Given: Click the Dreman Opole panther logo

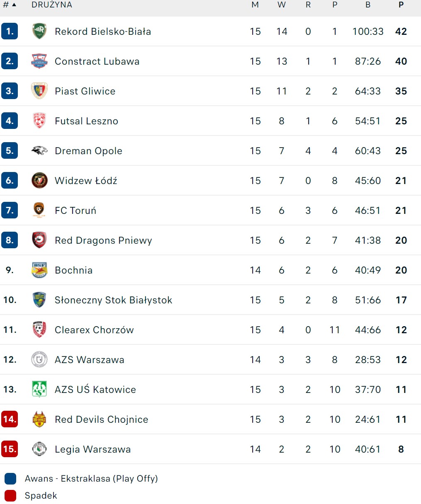Looking at the screenshot, I should click(39, 151).
